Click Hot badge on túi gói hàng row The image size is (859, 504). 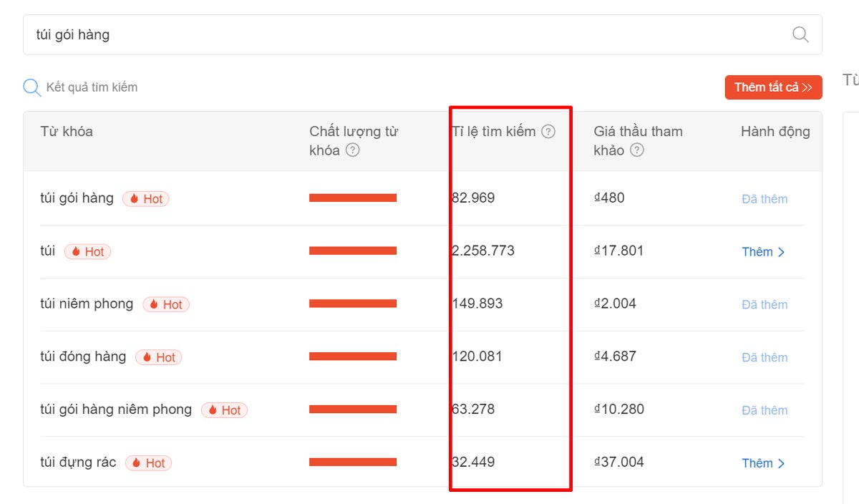pyautogui.click(x=146, y=199)
